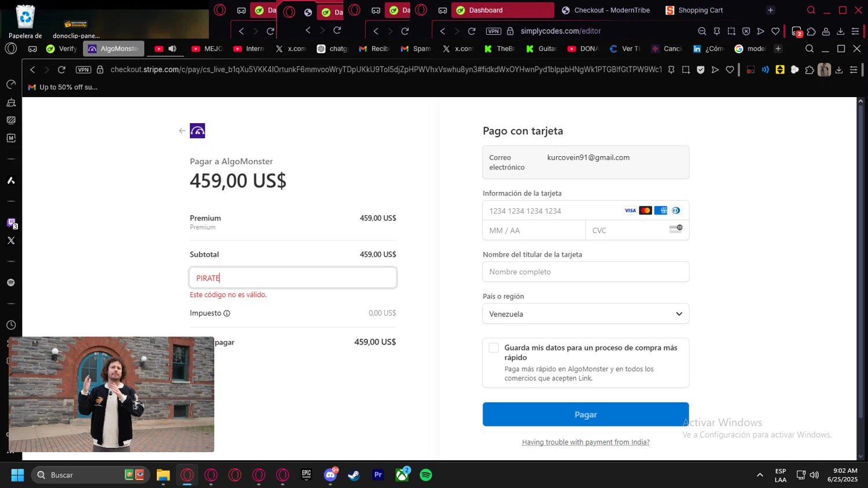Click the Windows Start button
Viewport: 868px width, 488px height.
17,475
